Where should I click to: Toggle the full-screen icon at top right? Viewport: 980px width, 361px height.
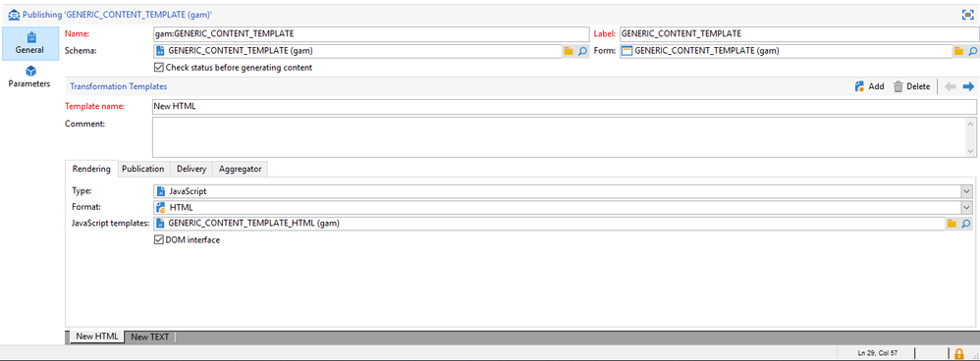[x=968, y=14]
